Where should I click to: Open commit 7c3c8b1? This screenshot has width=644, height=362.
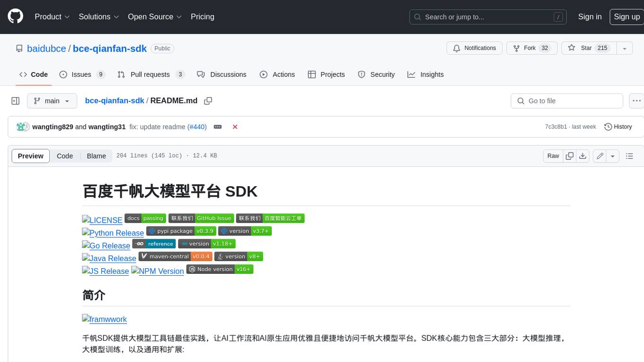[556, 127]
